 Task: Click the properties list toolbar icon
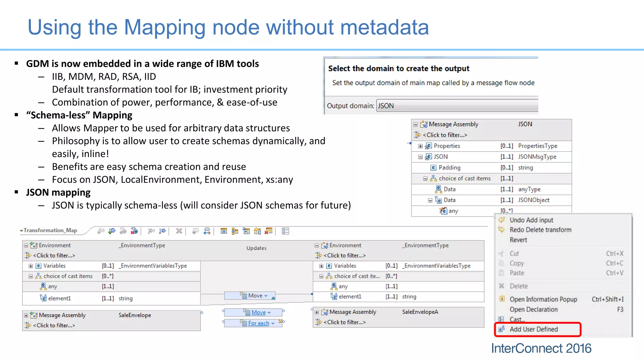click(285, 231)
